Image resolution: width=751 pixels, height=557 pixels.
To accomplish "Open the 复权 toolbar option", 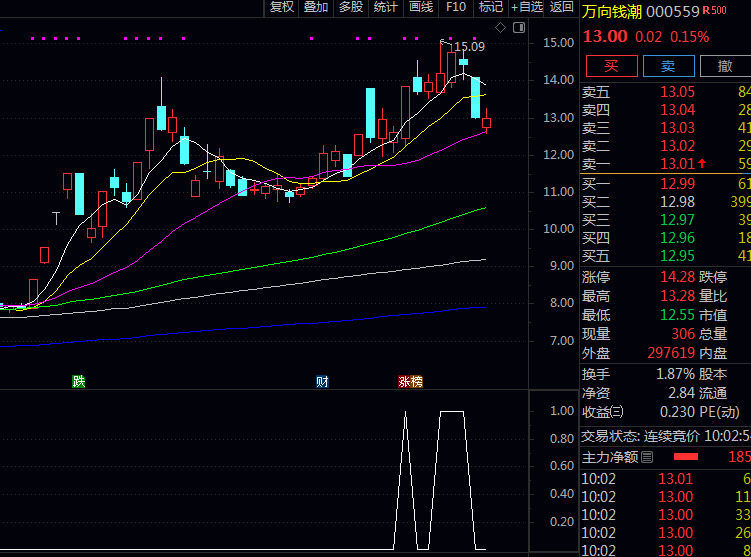I will coord(281,7).
